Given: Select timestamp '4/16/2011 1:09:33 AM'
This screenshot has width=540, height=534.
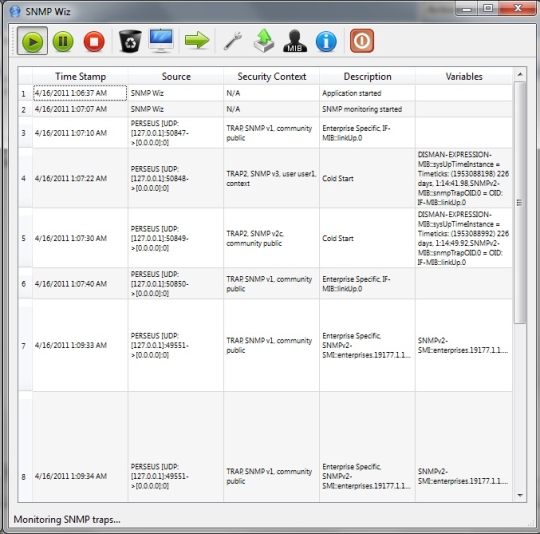Looking at the screenshot, I should pos(80,345).
